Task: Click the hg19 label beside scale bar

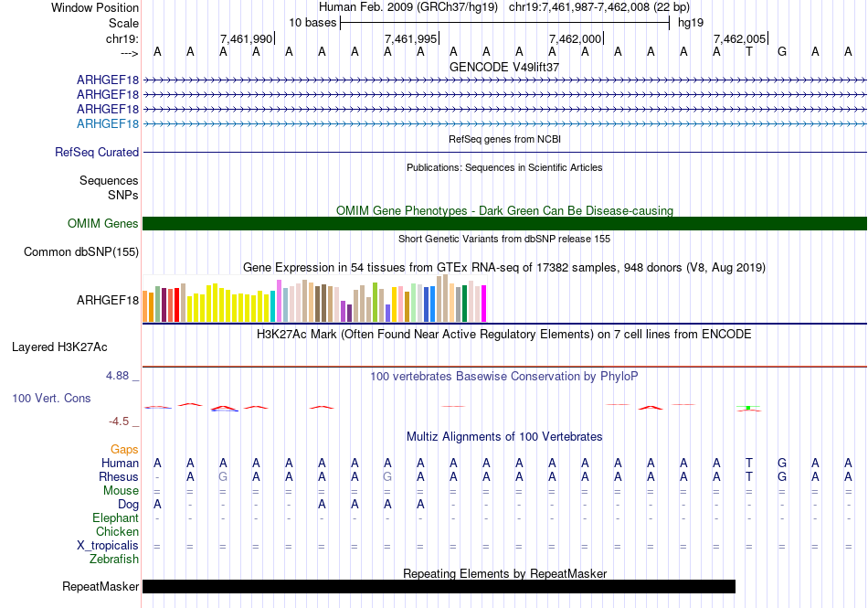Action: click(691, 23)
